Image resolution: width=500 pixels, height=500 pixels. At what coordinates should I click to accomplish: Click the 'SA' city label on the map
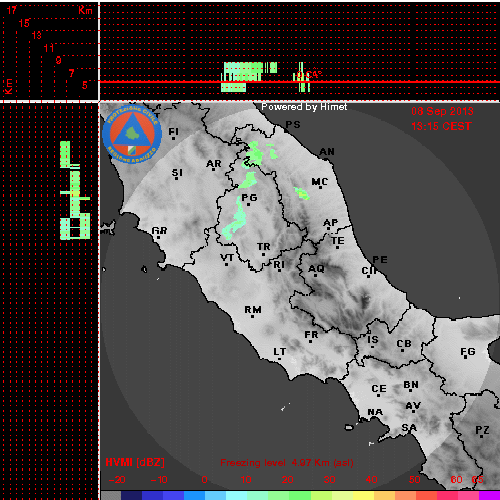(409, 427)
